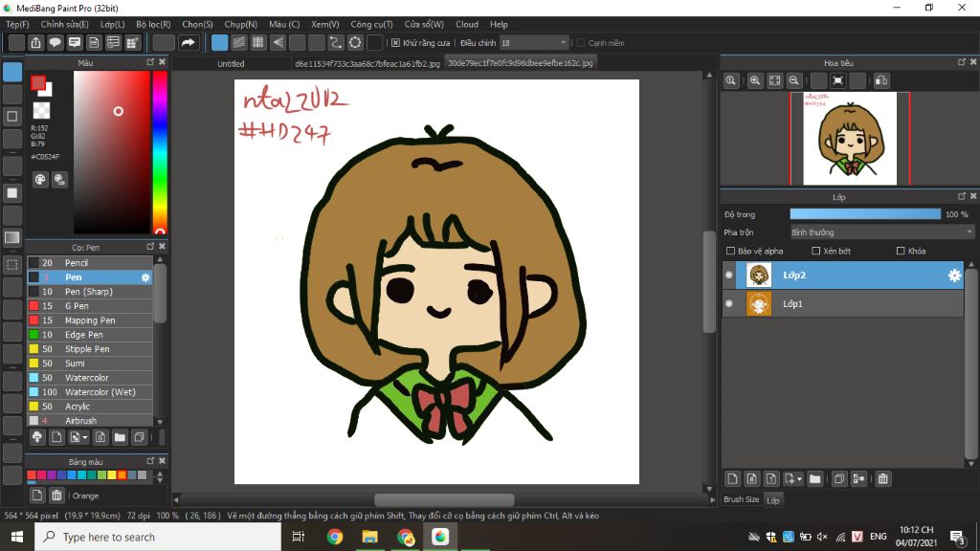Open Lớp2 layer settings gear
Image resolution: width=980 pixels, height=551 pixels.
tap(954, 275)
